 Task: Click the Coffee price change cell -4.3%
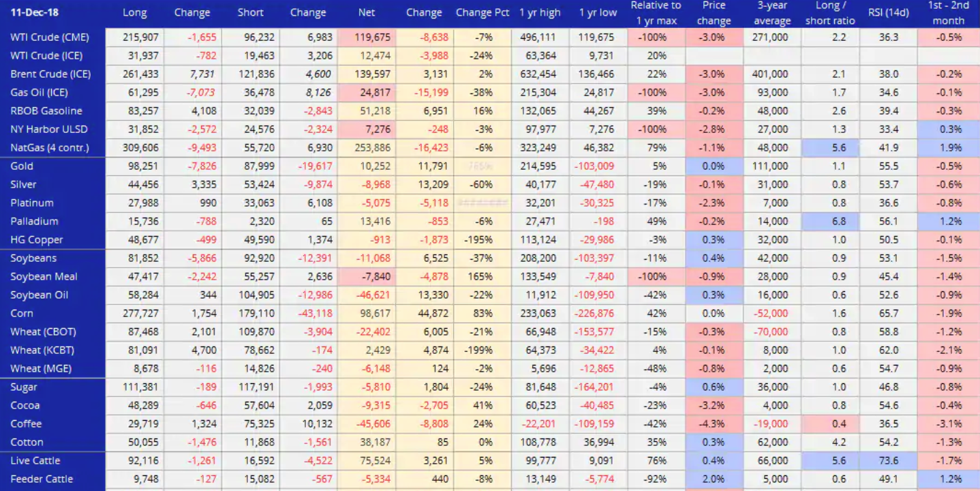coord(714,423)
